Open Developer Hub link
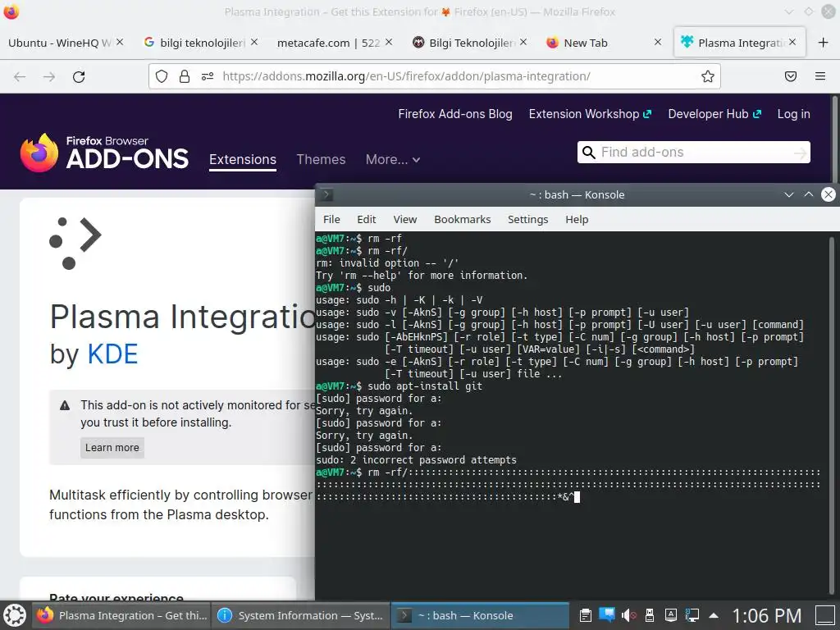 point(714,114)
